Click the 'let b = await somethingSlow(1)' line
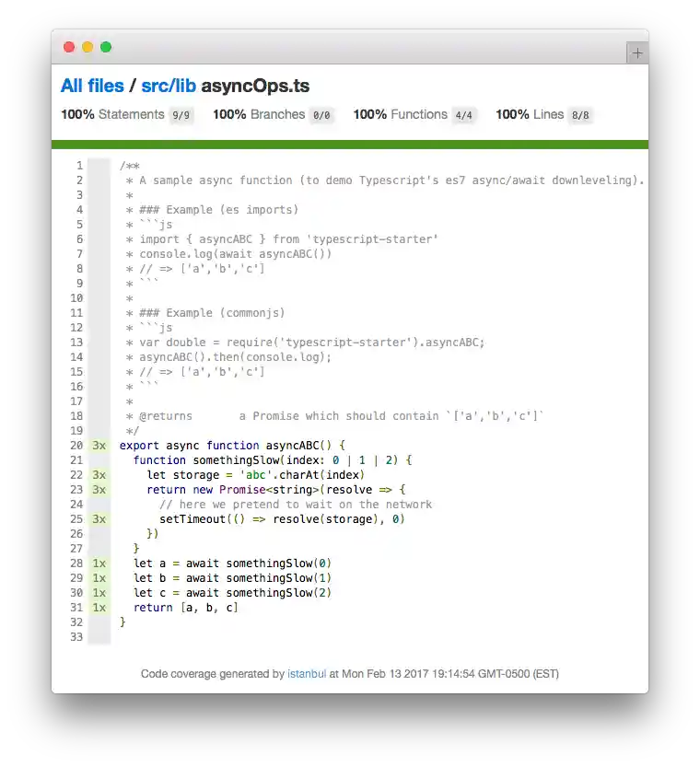This screenshot has width=700, height=767. [233, 578]
